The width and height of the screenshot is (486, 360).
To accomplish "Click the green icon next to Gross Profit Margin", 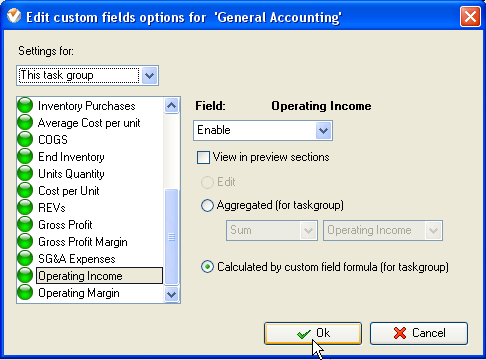I will coord(25,241).
